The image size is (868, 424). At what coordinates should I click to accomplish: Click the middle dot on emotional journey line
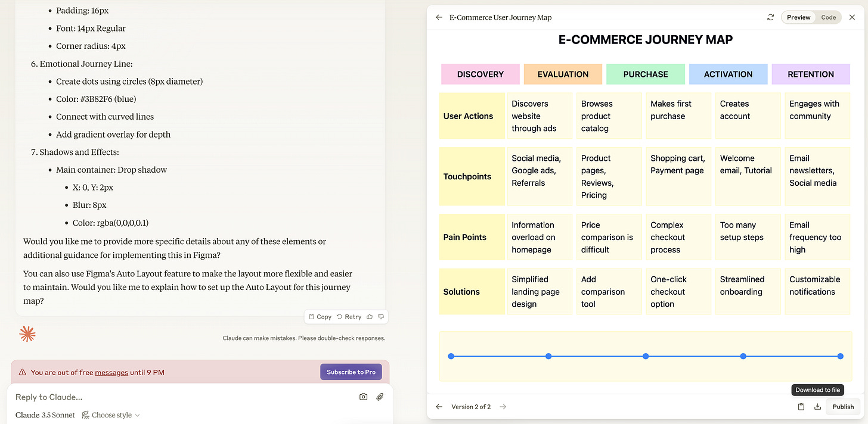(x=646, y=356)
